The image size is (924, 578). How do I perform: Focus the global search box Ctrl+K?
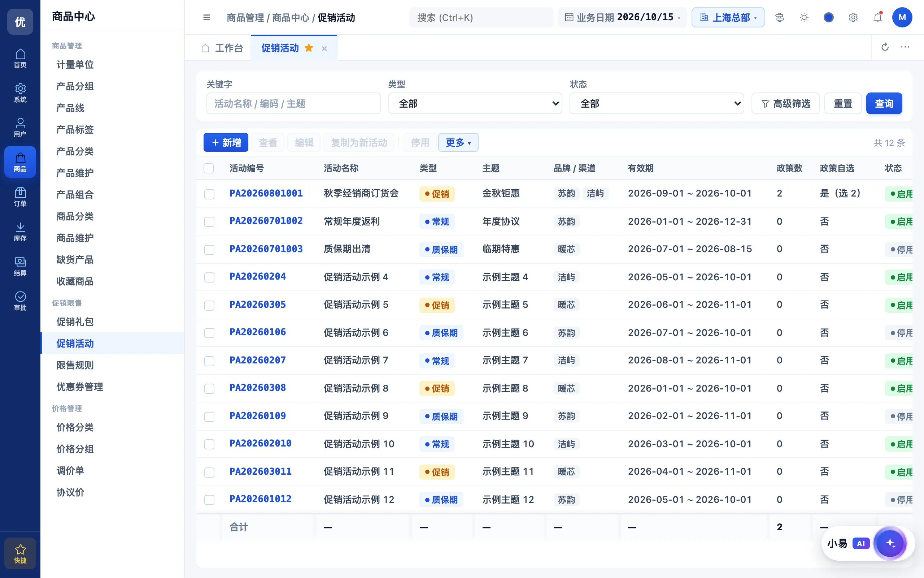[x=481, y=18]
